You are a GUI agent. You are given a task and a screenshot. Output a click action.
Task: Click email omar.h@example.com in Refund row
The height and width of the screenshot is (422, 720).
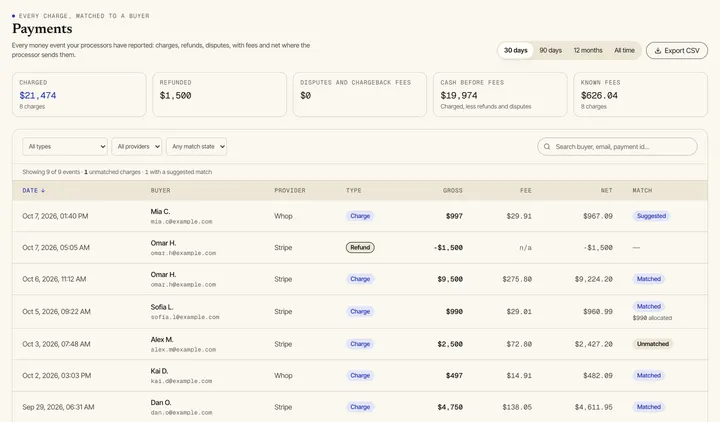point(183,253)
